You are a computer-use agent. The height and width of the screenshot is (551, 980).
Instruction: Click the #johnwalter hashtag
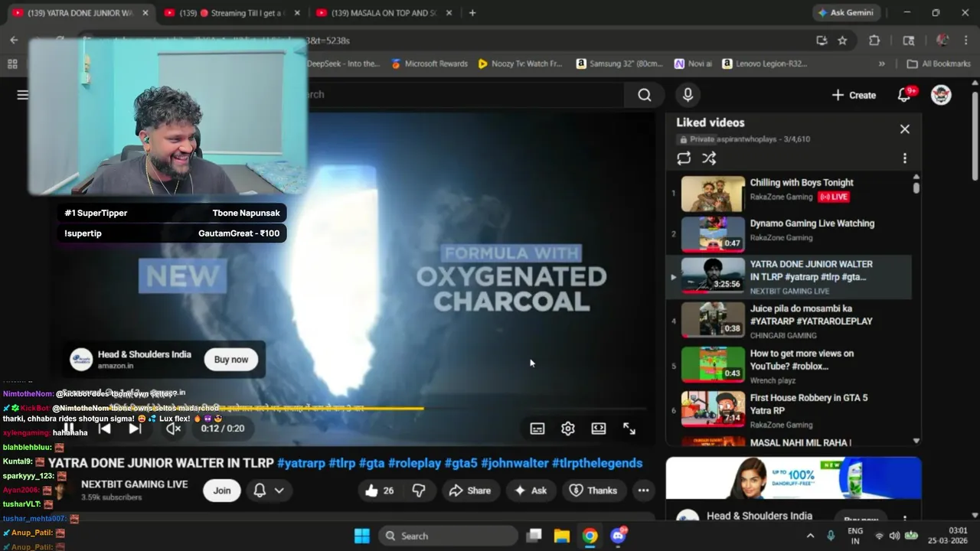pos(514,463)
